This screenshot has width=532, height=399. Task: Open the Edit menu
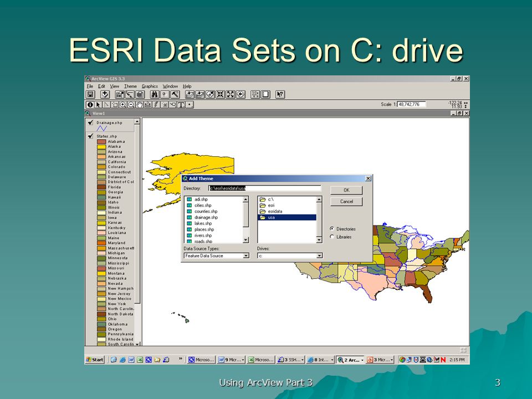point(101,86)
